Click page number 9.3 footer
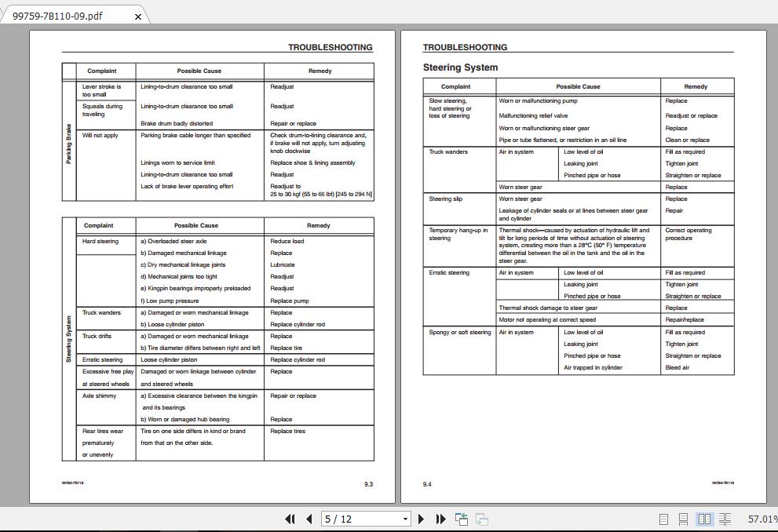Image resolution: width=778 pixels, height=532 pixels. click(x=368, y=484)
